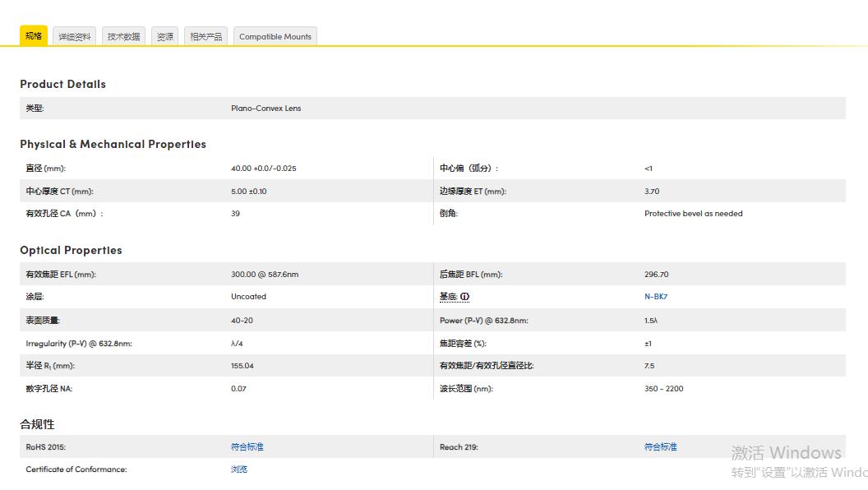Go to the 资源 tab
This screenshot has width=868, height=490.
tap(164, 37)
